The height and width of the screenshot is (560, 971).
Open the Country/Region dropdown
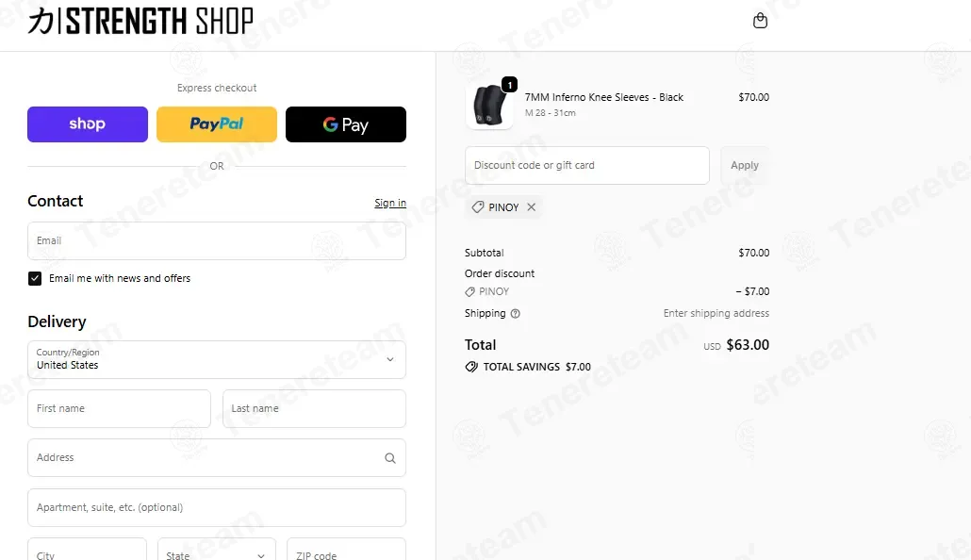217,359
